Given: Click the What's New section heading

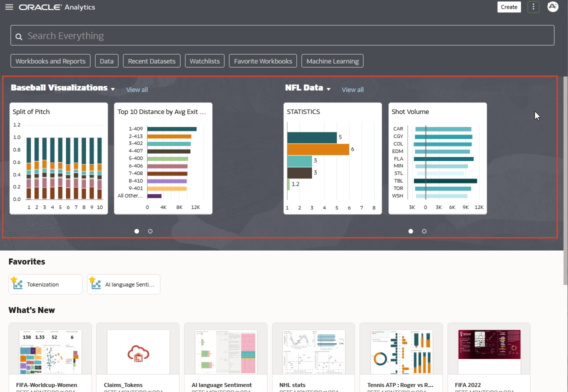Looking at the screenshot, I should (31, 310).
